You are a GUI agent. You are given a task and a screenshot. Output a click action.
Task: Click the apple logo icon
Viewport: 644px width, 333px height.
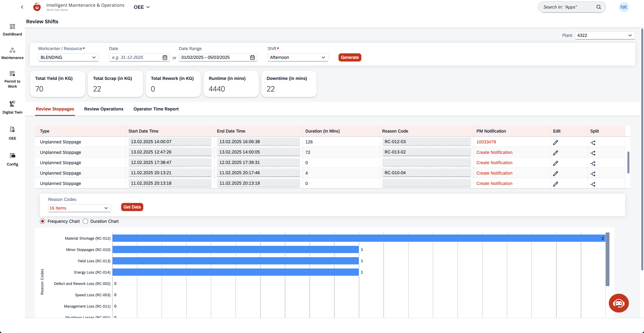pyautogui.click(x=37, y=7)
